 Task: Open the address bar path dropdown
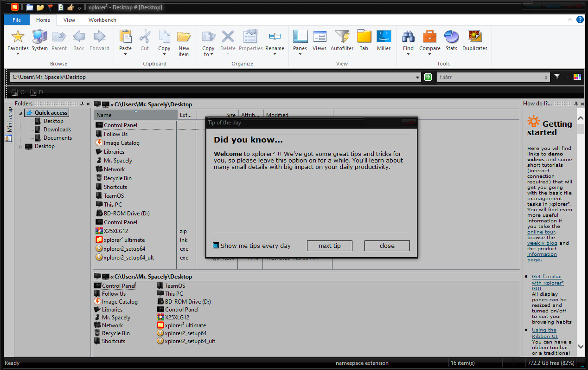click(417, 78)
